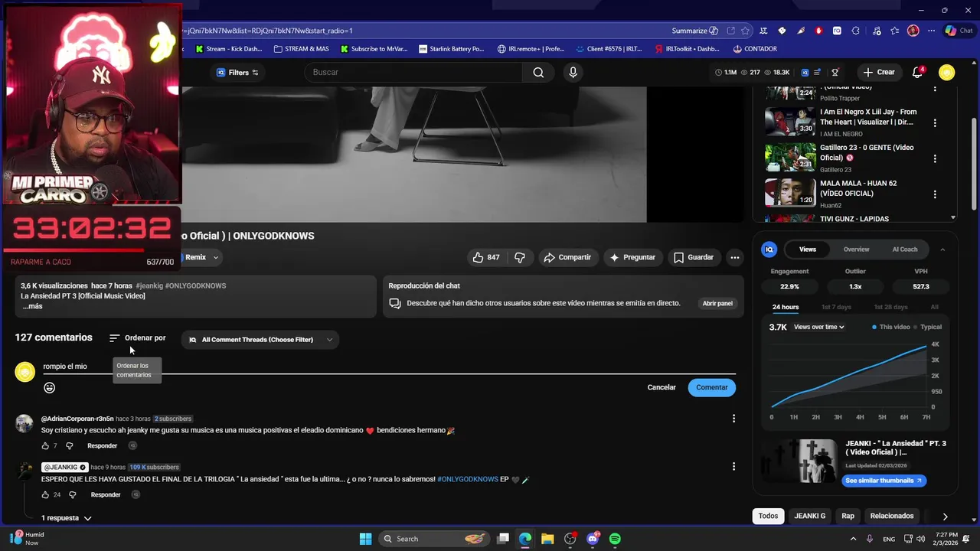Viewport: 980px width, 551px height.
Task: Click the emoji picker smiley icon
Action: tap(50, 388)
